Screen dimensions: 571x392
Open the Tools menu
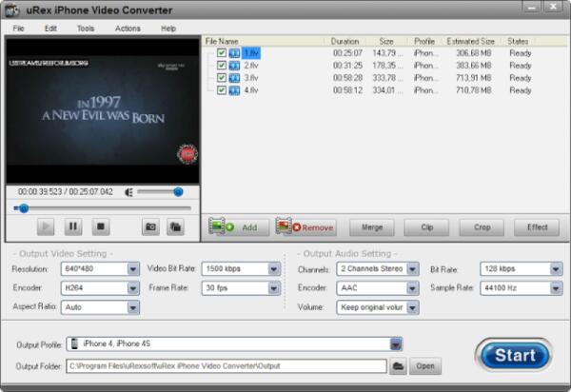point(86,29)
